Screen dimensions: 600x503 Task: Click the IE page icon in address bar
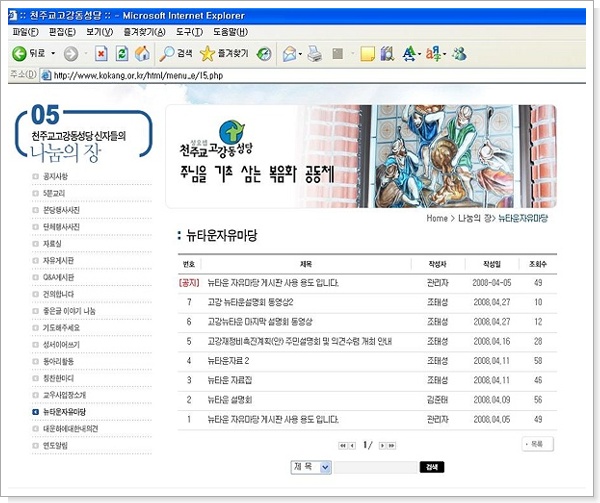pyautogui.click(x=46, y=75)
